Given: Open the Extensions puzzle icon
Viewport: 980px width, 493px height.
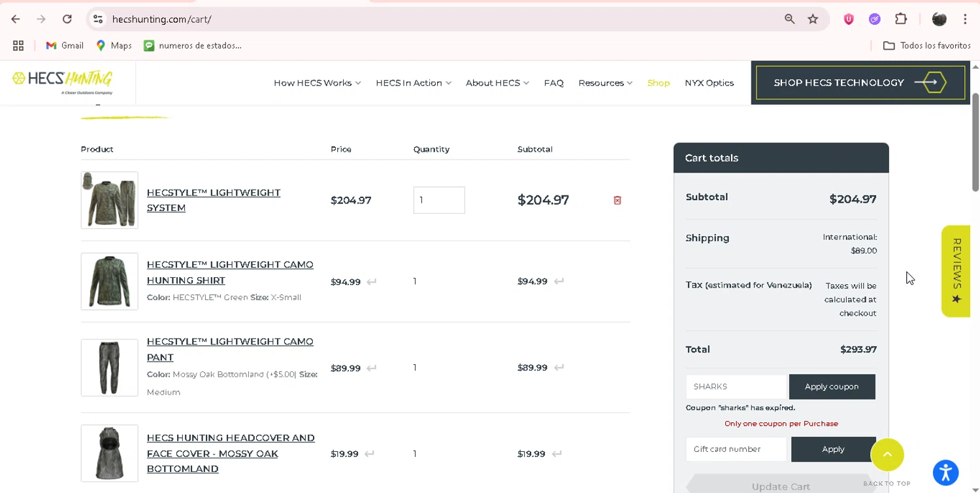Looking at the screenshot, I should click(x=901, y=19).
